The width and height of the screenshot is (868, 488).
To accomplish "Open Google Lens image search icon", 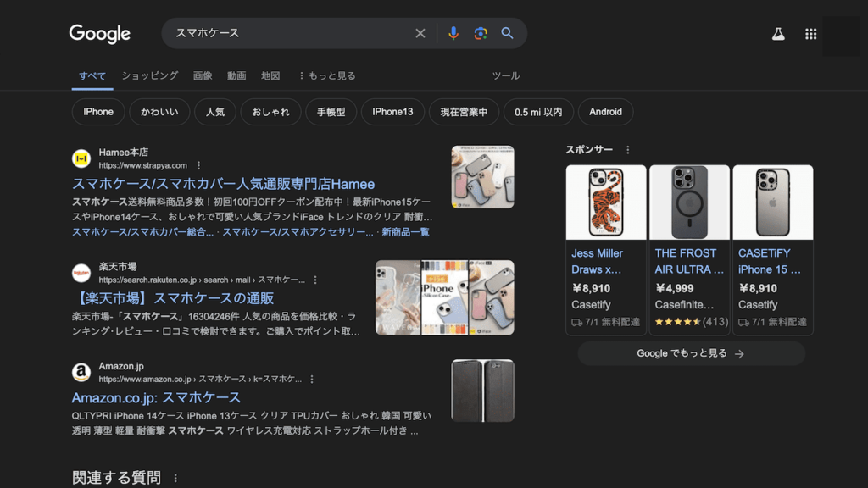I will pyautogui.click(x=481, y=33).
